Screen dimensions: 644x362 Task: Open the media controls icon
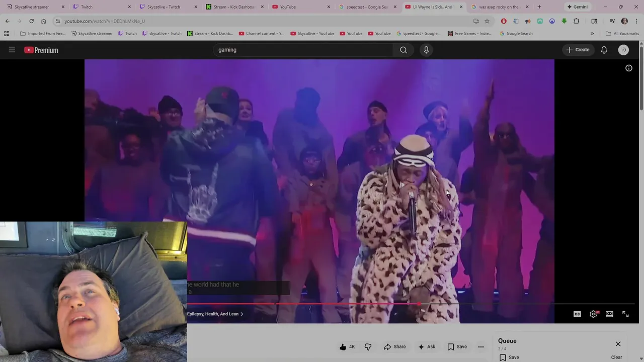pos(612,21)
